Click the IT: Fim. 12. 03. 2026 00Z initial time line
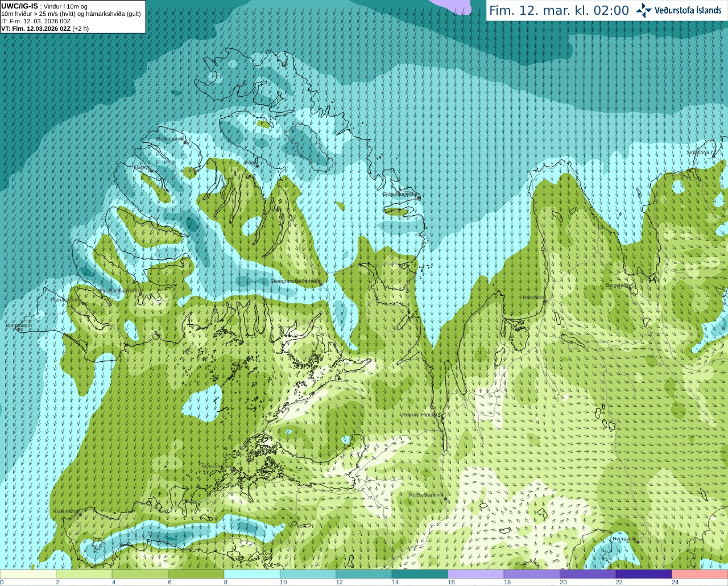Image resolution: width=728 pixels, height=586 pixels. [x=36, y=21]
